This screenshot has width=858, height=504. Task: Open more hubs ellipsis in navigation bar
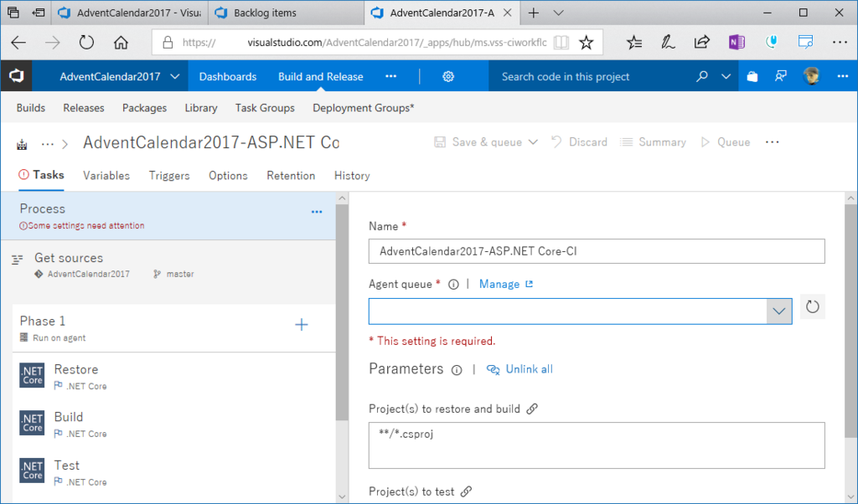(x=390, y=76)
